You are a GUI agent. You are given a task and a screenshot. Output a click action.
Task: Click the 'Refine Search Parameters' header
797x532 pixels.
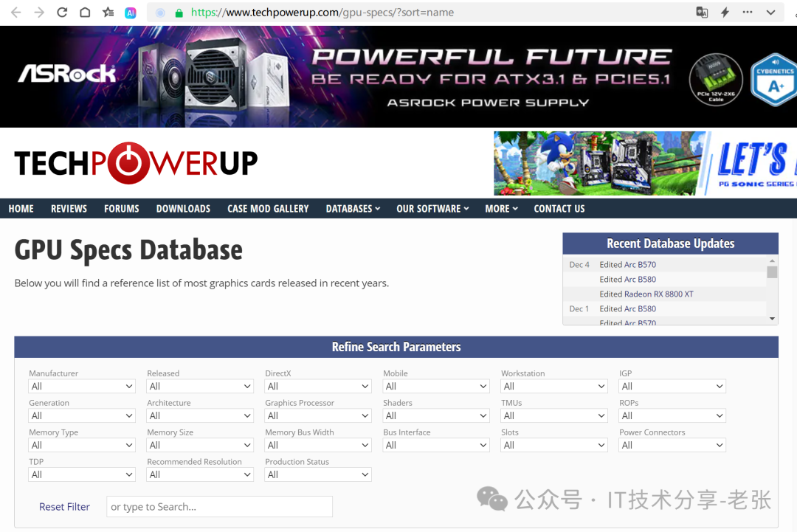tap(396, 347)
